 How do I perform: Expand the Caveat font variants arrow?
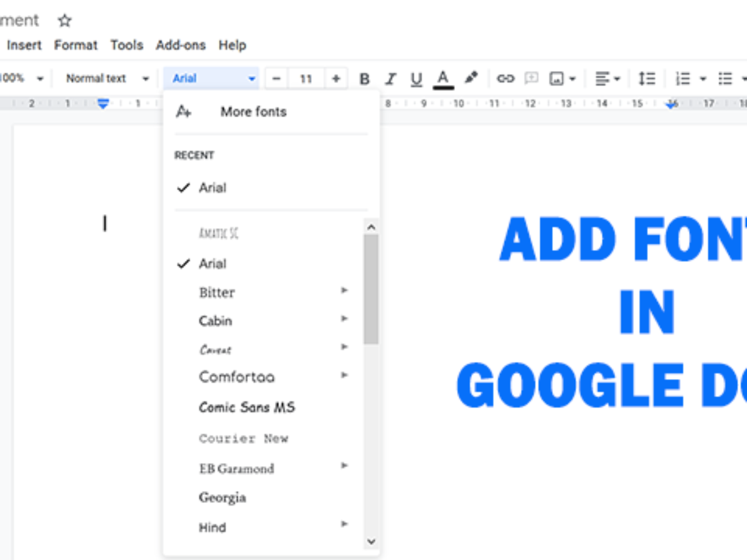(x=344, y=347)
